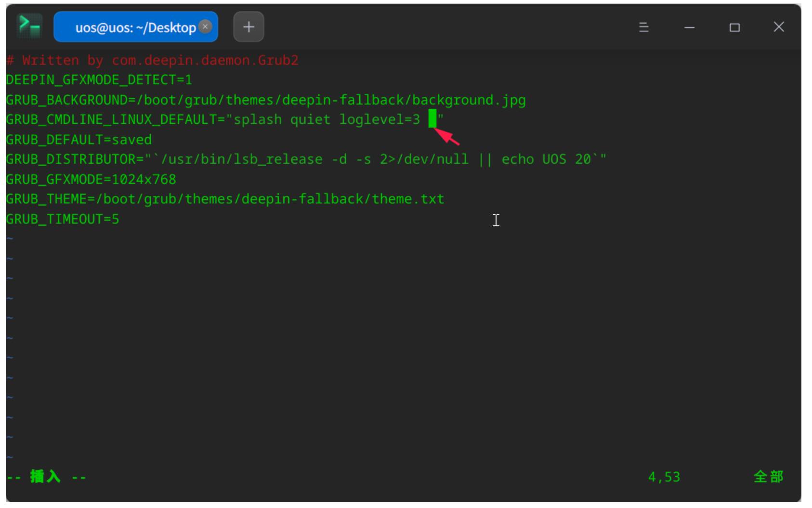The height and width of the screenshot is (508, 812).
Task: Click the red comment line mentioning Grub2
Action: [152, 61]
